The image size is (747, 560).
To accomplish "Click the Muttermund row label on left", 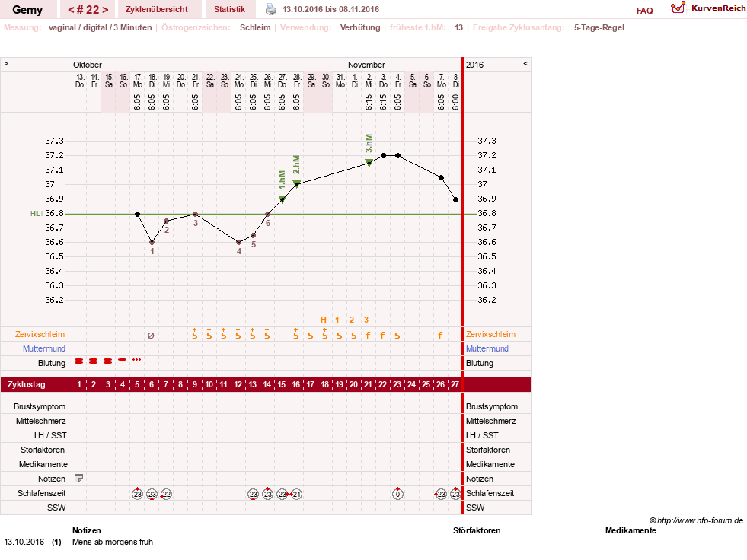I will pyautogui.click(x=44, y=348).
